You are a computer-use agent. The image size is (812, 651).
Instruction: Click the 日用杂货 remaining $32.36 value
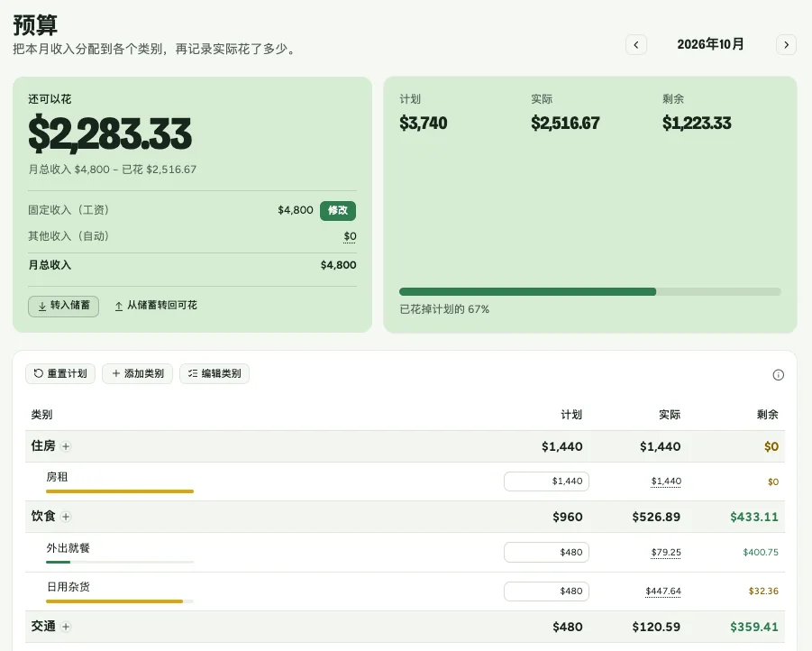coord(763,591)
